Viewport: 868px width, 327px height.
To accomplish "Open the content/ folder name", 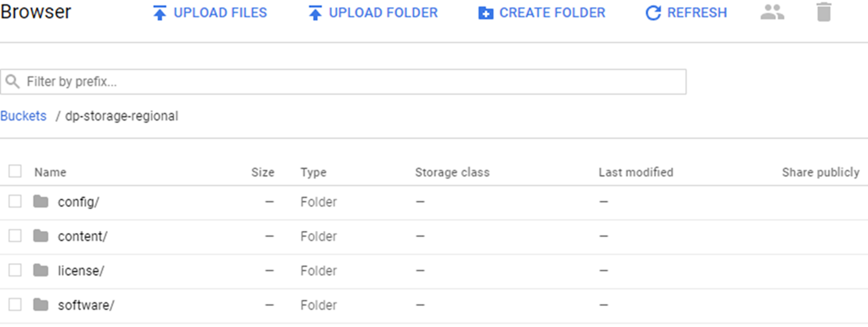I will tap(83, 236).
